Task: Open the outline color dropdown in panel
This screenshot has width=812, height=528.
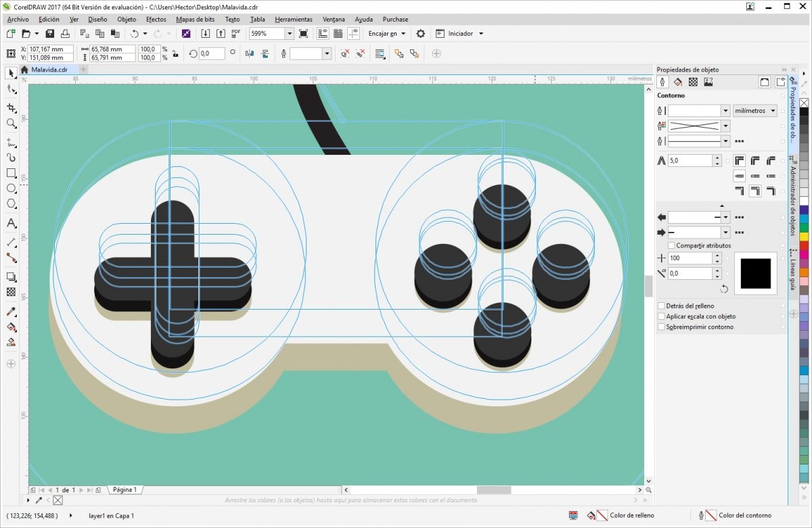Action: [725, 126]
